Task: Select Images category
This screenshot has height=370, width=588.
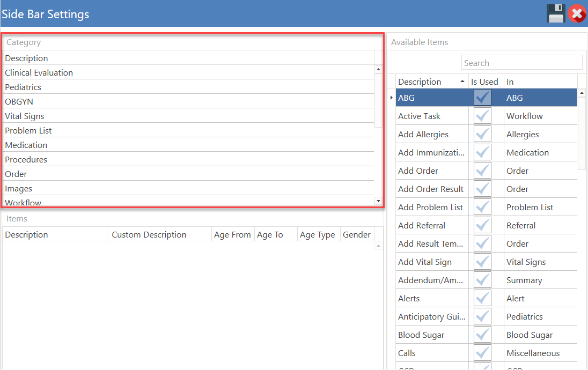Action: point(188,189)
